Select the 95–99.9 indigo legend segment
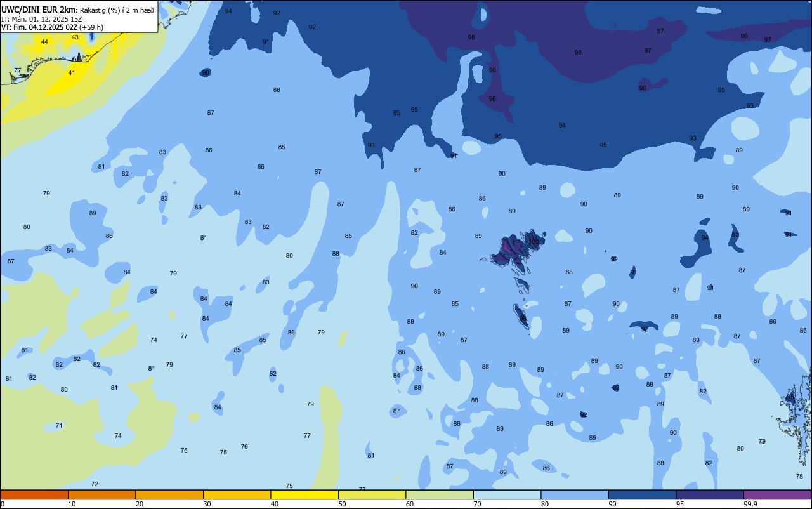This screenshot has width=812, height=509. (710, 494)
